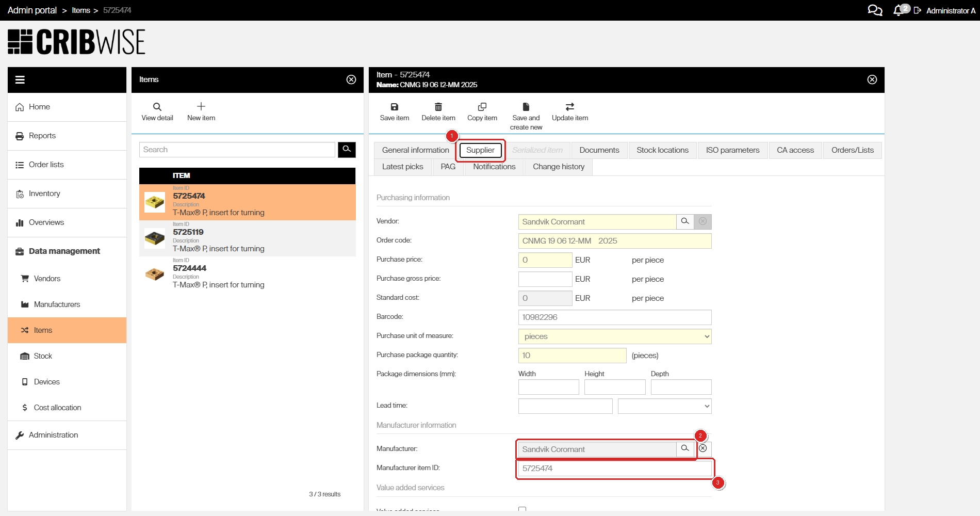The height and width of the screenshot is (516, 980).
Task: Open the chat messages icon
Action: (x=875, y=10)
